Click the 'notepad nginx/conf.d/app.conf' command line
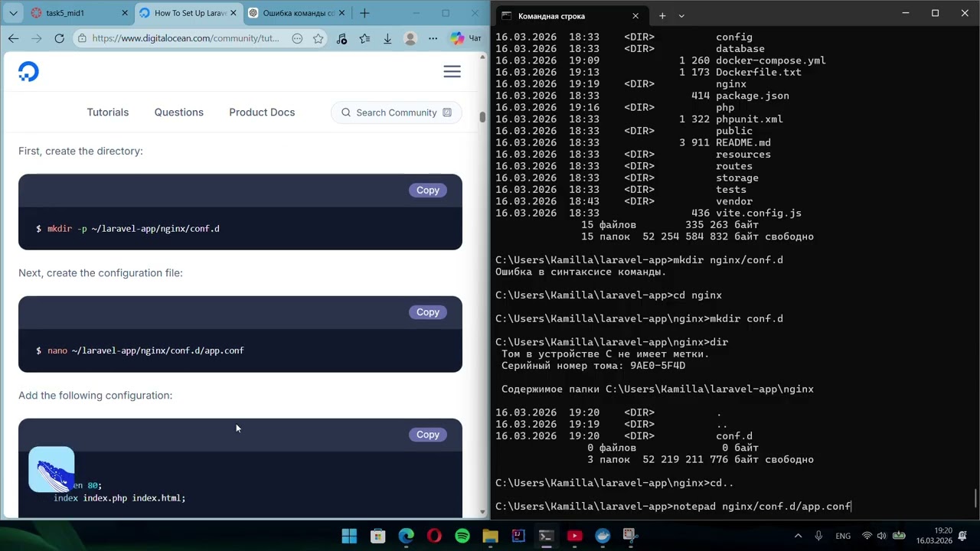The width and height of the screenshot is (980, 551). (x=762, y=506)
